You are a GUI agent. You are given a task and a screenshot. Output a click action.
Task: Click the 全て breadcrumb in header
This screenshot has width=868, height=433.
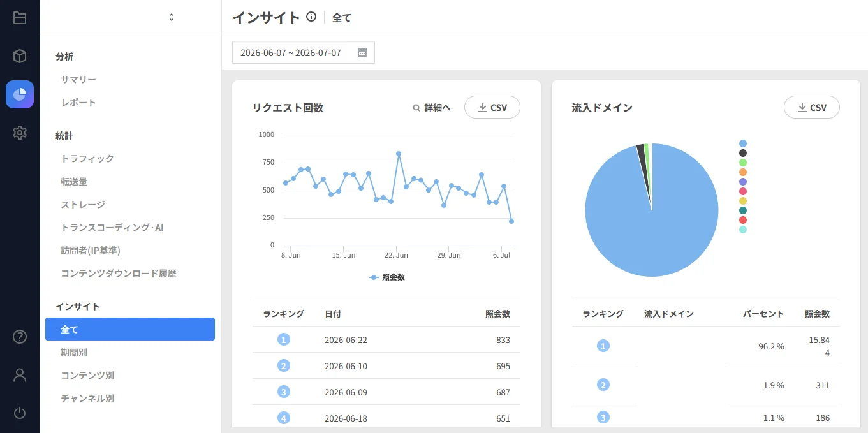[x=342, y=18]
